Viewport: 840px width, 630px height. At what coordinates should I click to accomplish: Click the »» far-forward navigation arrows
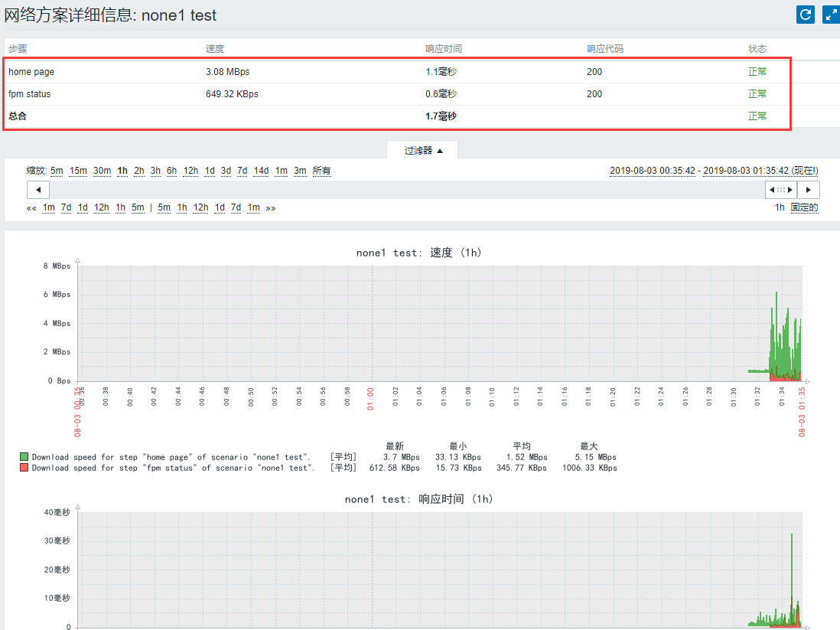[x=271, y=208]
